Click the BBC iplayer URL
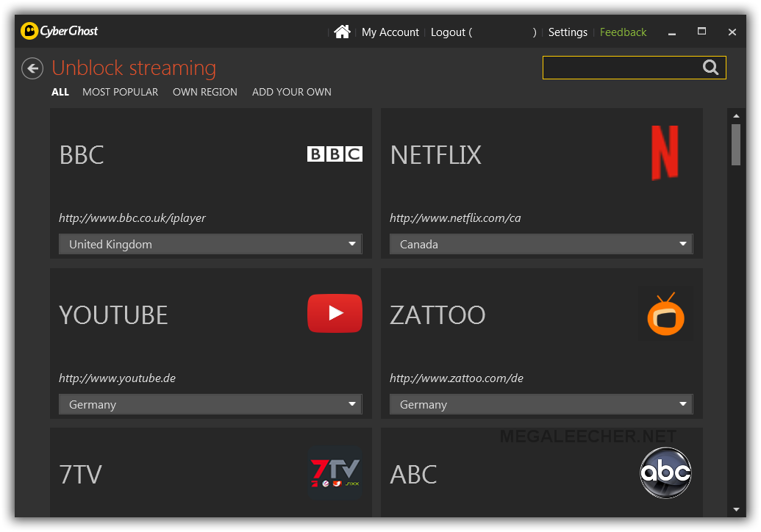Image resolution: width=761 pixels, height=532 pixels. tap(132, 218)
